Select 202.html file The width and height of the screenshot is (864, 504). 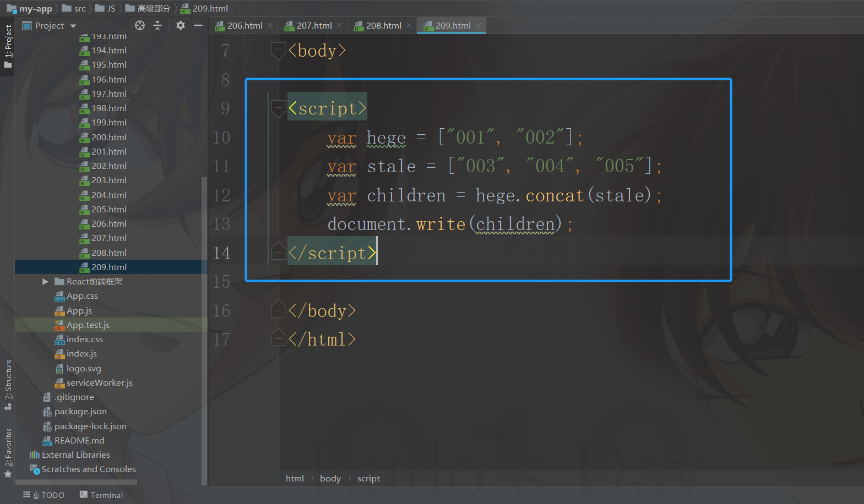[103, 166]
